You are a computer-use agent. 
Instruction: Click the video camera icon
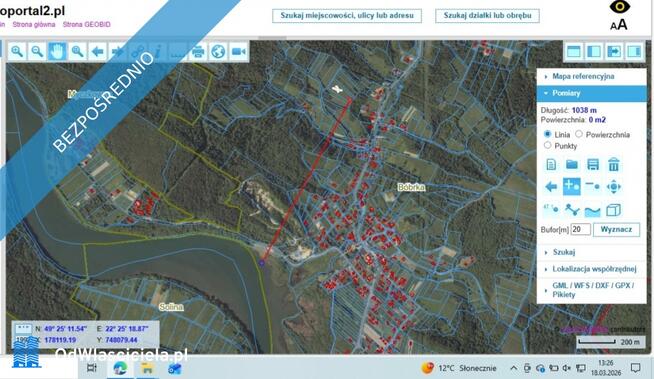coord(239,51)
